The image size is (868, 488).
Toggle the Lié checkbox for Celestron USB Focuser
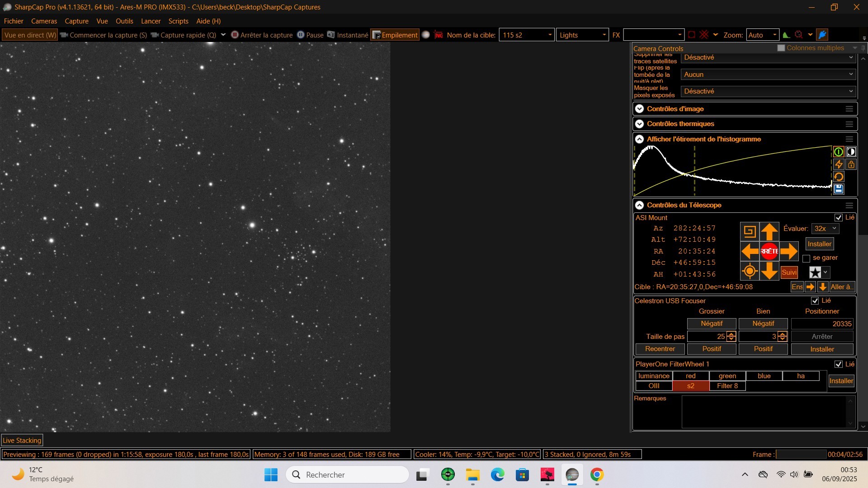click(815, 301)
